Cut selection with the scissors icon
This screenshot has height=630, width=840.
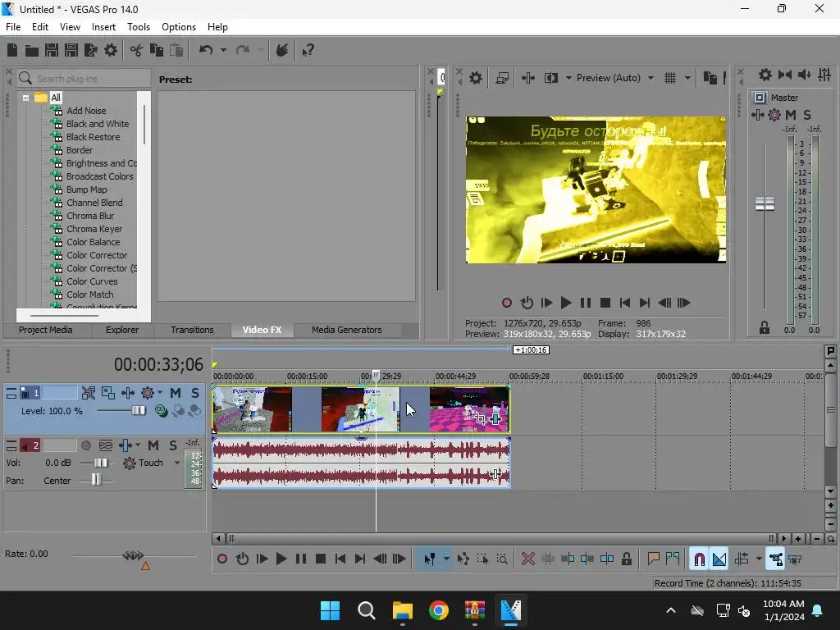click(x=137, y=50)
